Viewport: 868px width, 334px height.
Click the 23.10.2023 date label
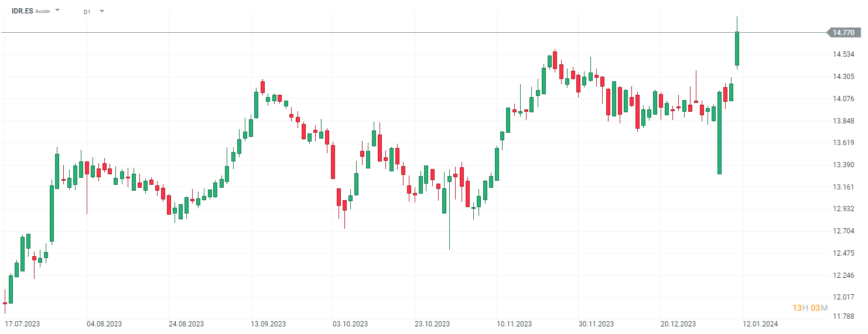coord(432,323)
